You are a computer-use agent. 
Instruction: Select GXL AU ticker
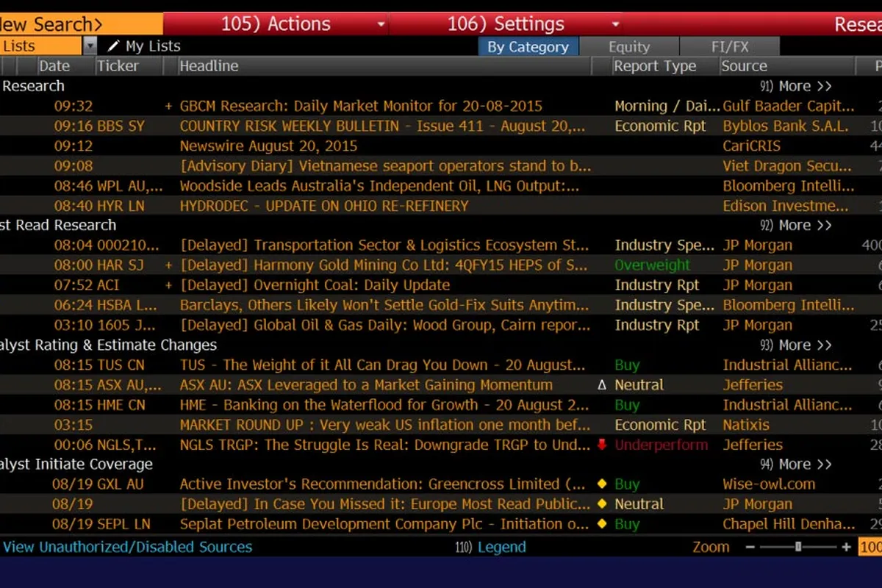121,484
